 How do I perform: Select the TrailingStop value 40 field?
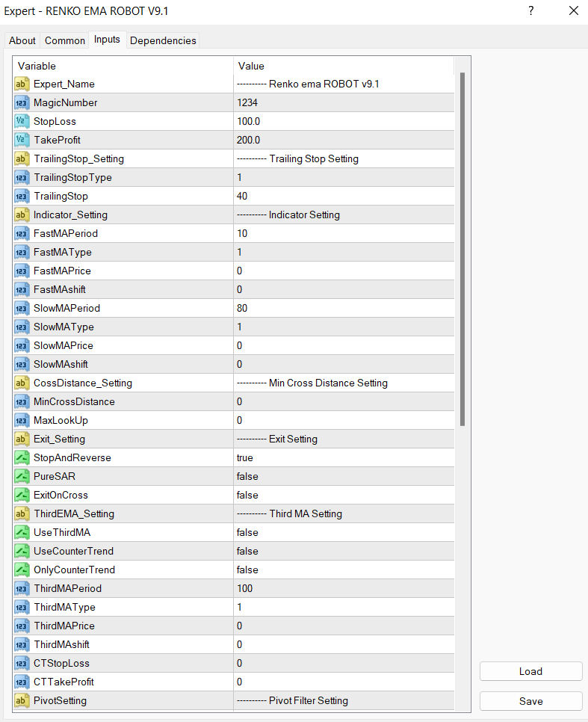tap(344, 196)
